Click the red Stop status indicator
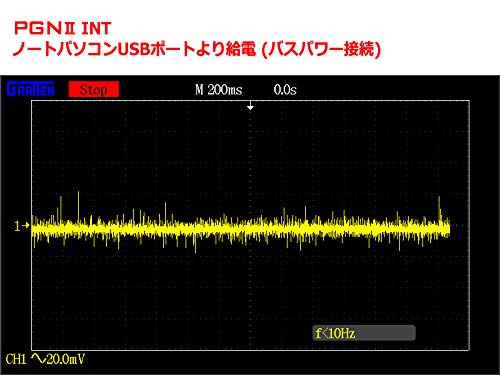500x375 pixels. [x=94, y=89]
